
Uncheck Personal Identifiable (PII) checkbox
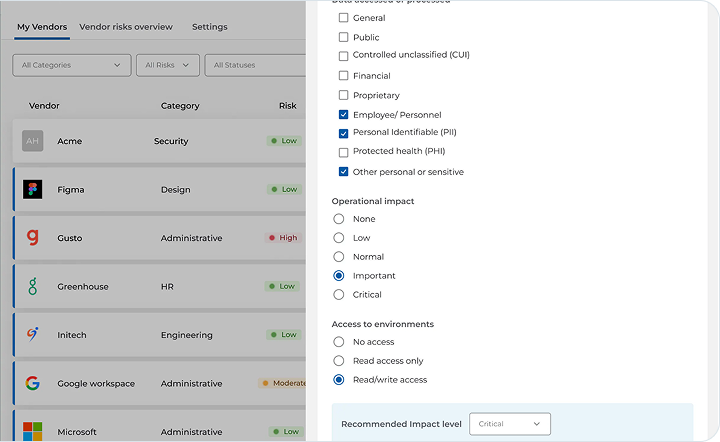point(343,134)
